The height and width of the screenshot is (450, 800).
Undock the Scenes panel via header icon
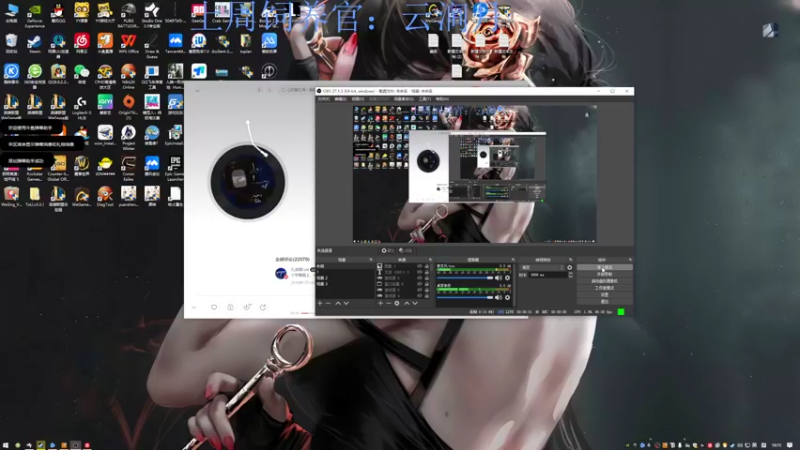(x=371, y=260)
